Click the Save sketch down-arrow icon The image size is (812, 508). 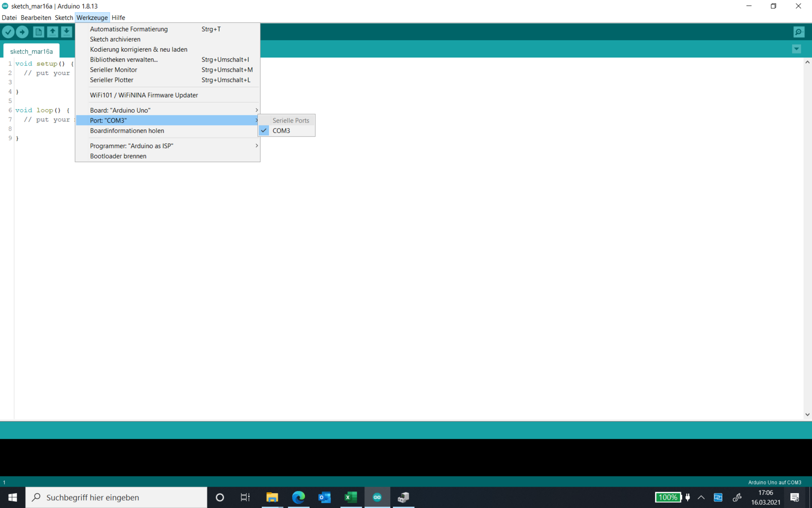(x=66, y=32)
